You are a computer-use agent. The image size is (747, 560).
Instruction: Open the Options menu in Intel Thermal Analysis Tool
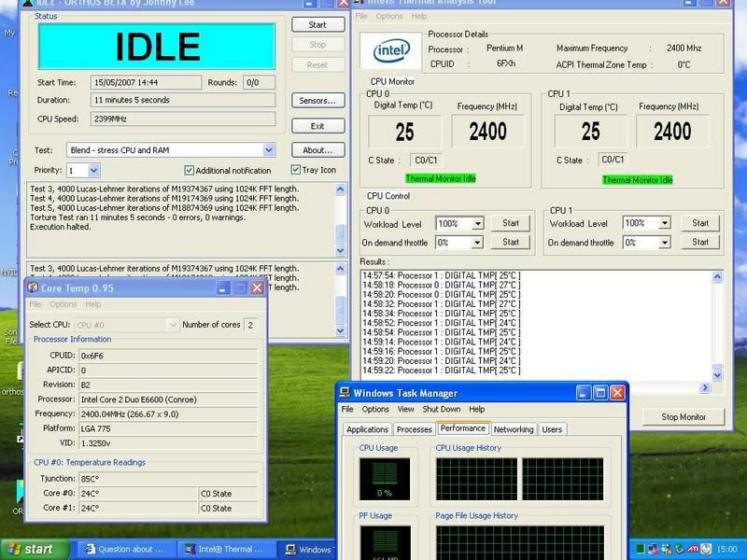389,16
